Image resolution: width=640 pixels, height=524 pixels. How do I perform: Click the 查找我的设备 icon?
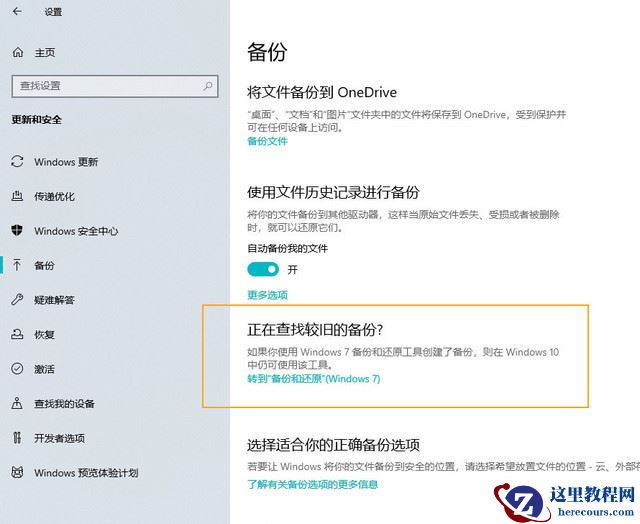click(17, 403)
